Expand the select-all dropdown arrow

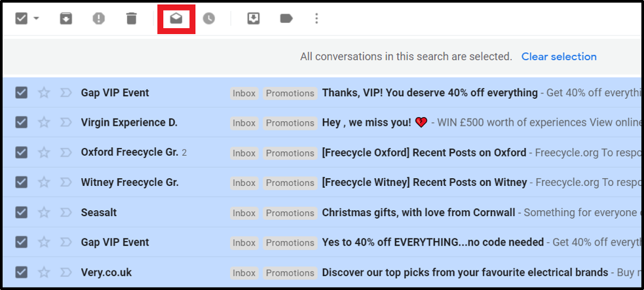coord(37,18)
